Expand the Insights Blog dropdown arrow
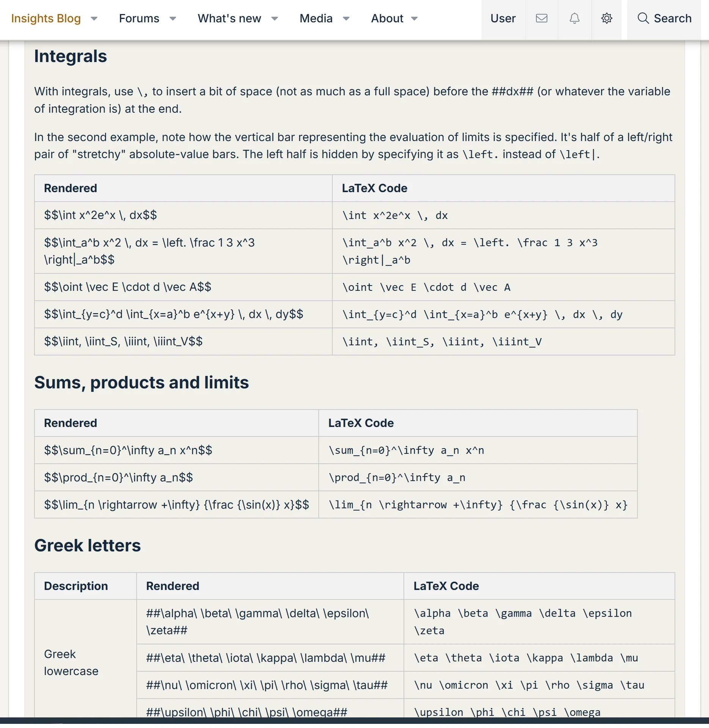The width and height of the screenshot is (709, 728). coord(94,19)
